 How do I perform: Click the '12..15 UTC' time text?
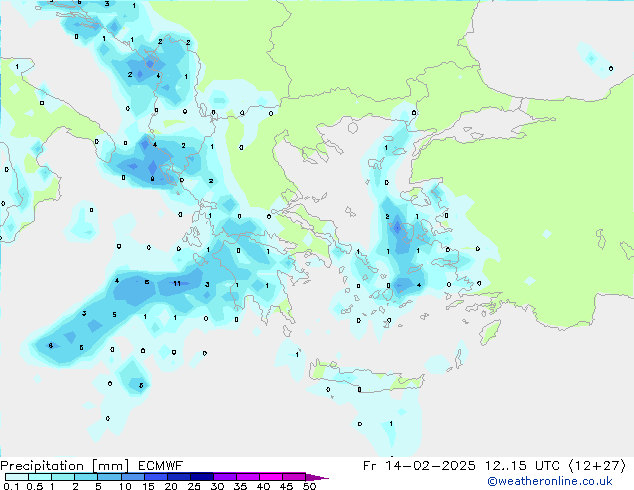[522, 466]
